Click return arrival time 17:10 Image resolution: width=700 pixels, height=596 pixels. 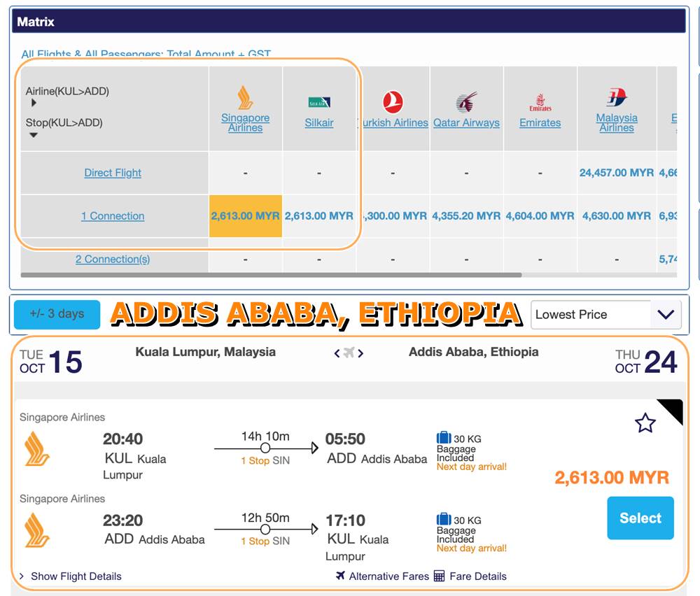pyautogui.click(x=345, y=520)
